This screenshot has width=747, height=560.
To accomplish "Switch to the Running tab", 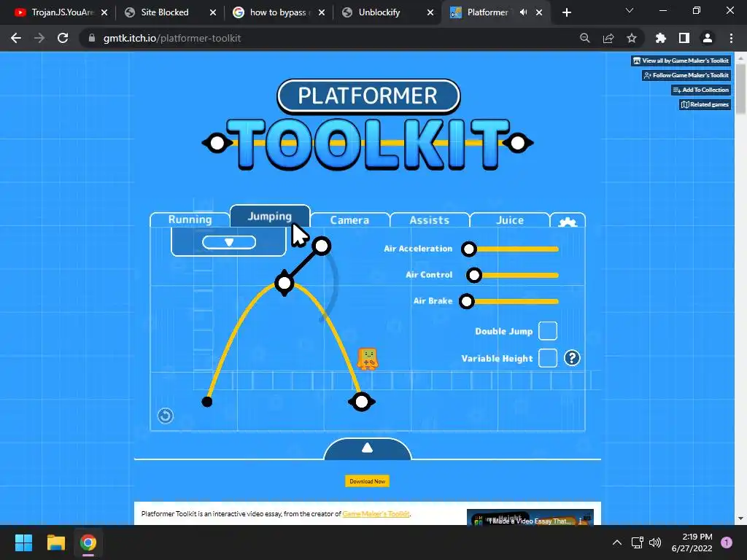I will [x=190, y=219].
